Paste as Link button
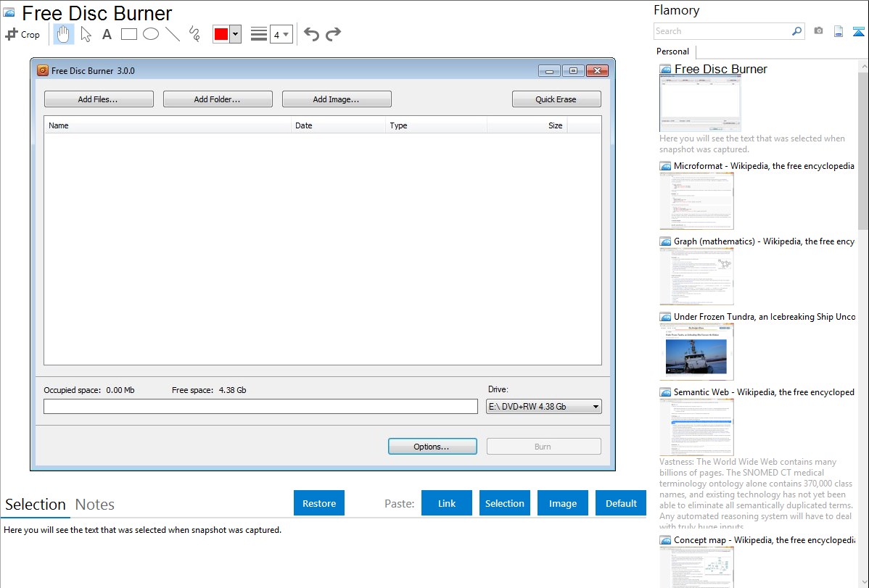Image resolution: width=869 pixels, height=588 pixels. pyautogui.click(x=447, y=502)
